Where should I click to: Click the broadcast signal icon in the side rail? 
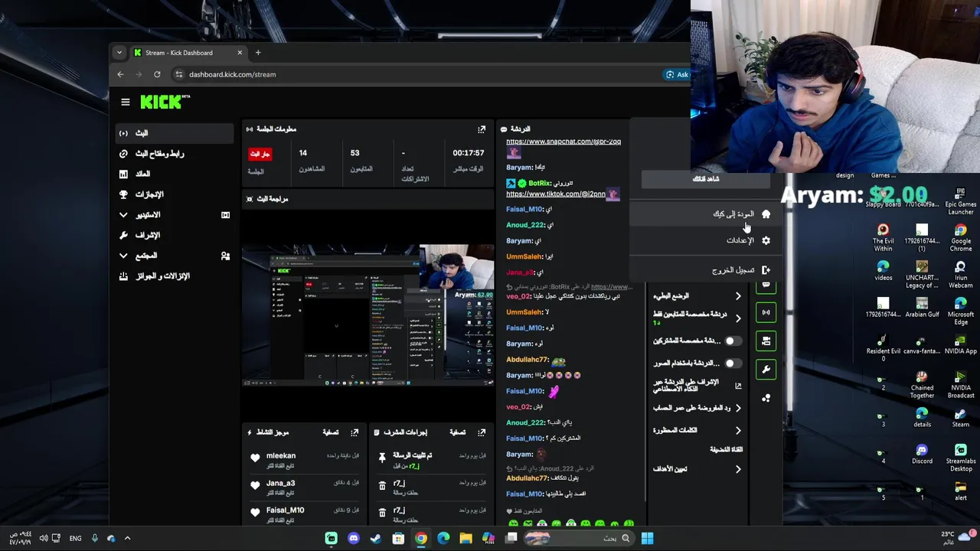click(766, 312)
